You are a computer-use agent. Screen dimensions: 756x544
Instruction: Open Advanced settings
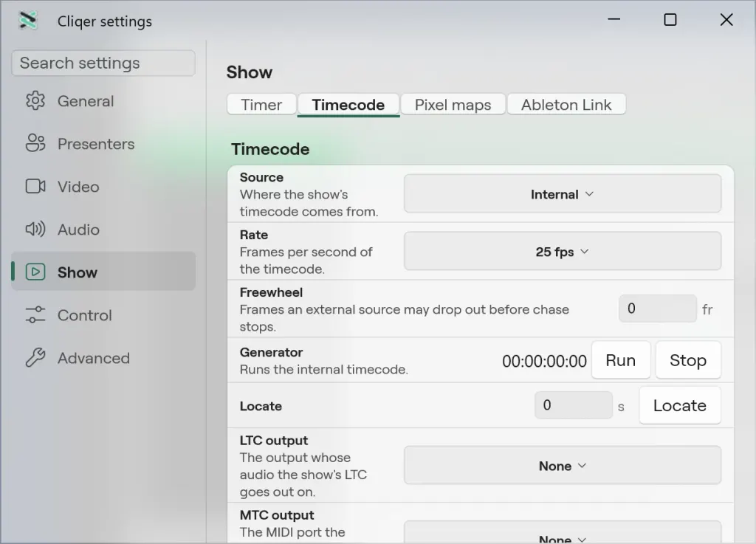click(x=103, y=358)
